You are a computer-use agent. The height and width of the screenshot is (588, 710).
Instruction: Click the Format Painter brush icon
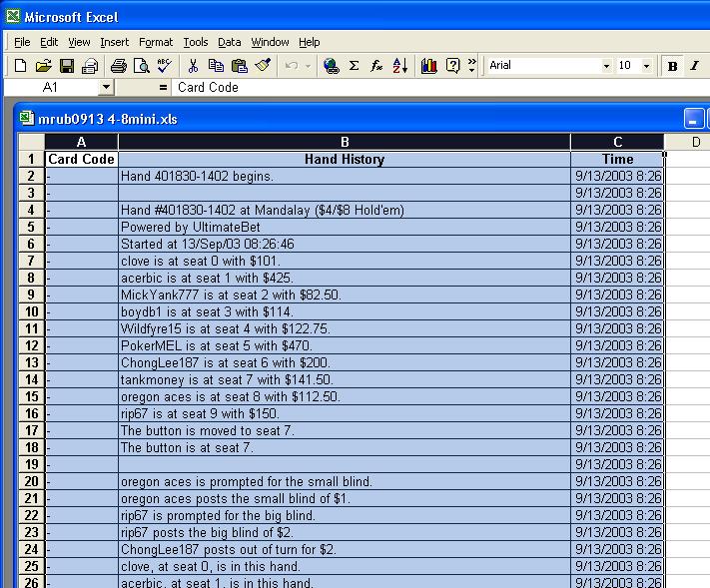[x=263, y=66]
